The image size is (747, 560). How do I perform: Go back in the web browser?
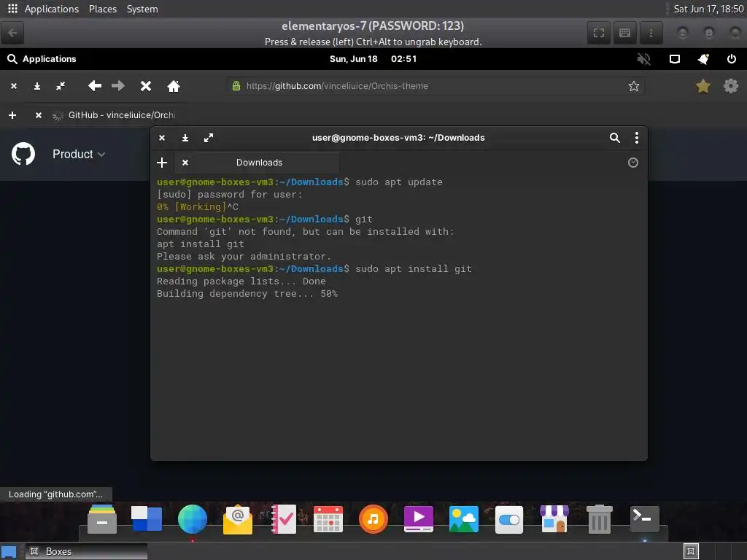[x=95, y=86]
